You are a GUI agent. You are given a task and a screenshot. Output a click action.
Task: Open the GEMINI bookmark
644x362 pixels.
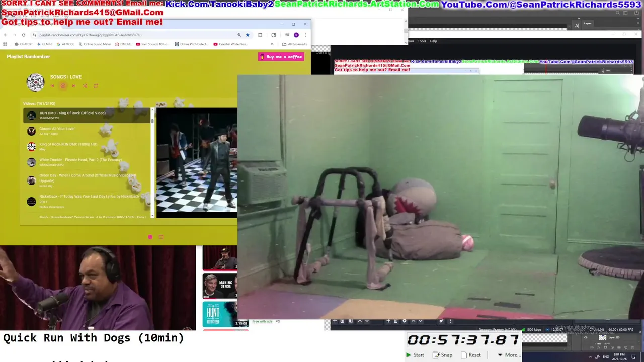click(45, 44)
